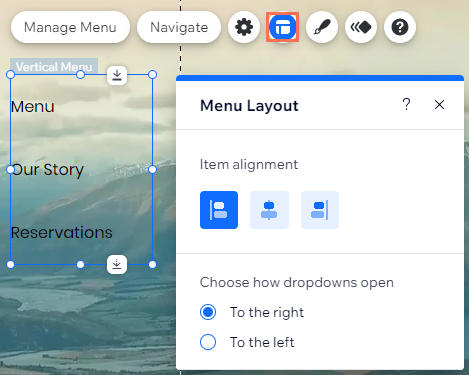This screenshot has height=375, width=469.
Task: Click the bottom-left corner handle of menu
Action: coord(11,265)
